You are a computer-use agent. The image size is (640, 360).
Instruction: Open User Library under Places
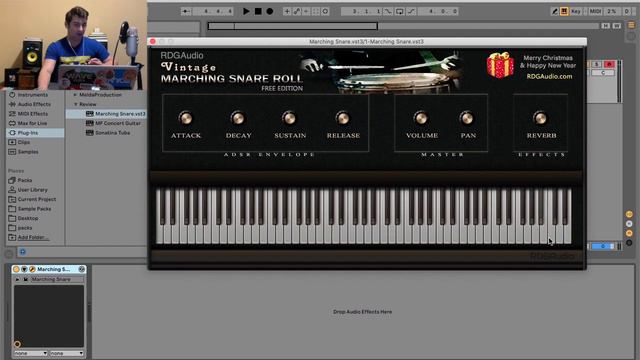pos(33,190)
